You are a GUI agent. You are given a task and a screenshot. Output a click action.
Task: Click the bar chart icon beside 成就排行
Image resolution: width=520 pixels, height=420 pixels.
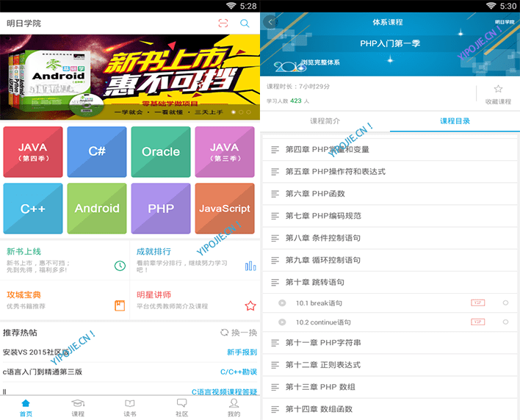tap(250, 266)
